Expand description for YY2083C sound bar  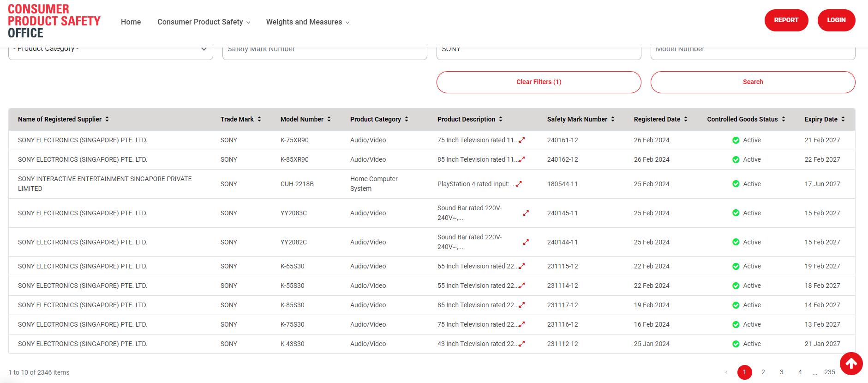click(526, 213)
